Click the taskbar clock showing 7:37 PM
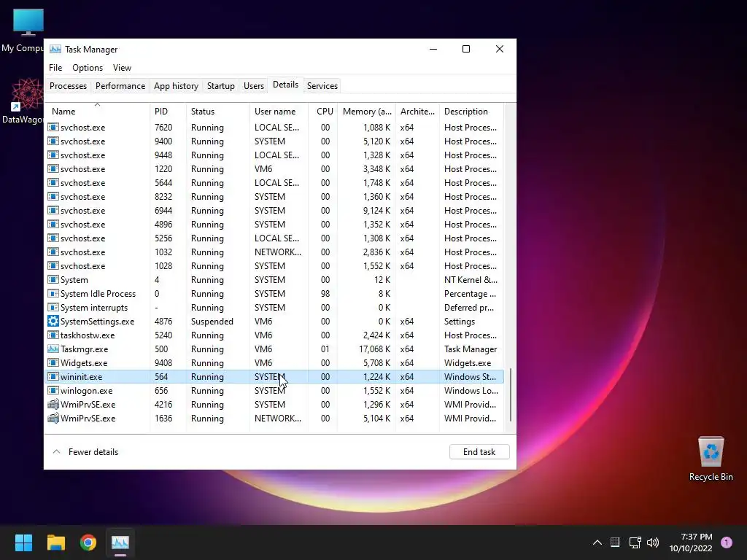The image size is (747, 560). [691, 542]
